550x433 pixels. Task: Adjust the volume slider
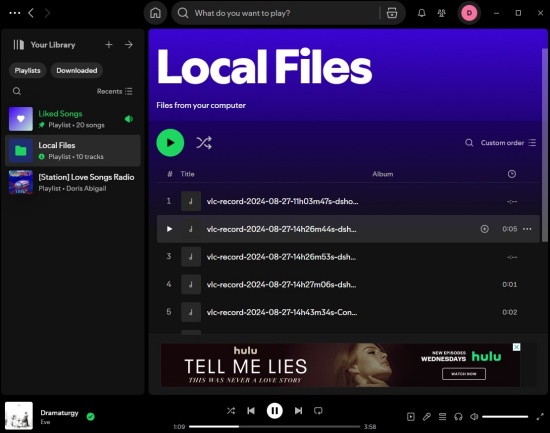tap(505, 417)
